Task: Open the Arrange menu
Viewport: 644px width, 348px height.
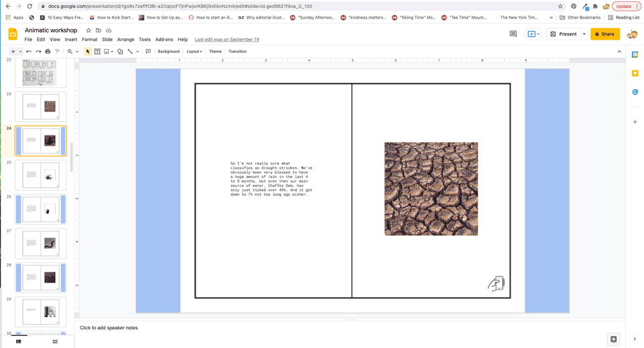Action: pyautogui.click(x=125, y=40)
